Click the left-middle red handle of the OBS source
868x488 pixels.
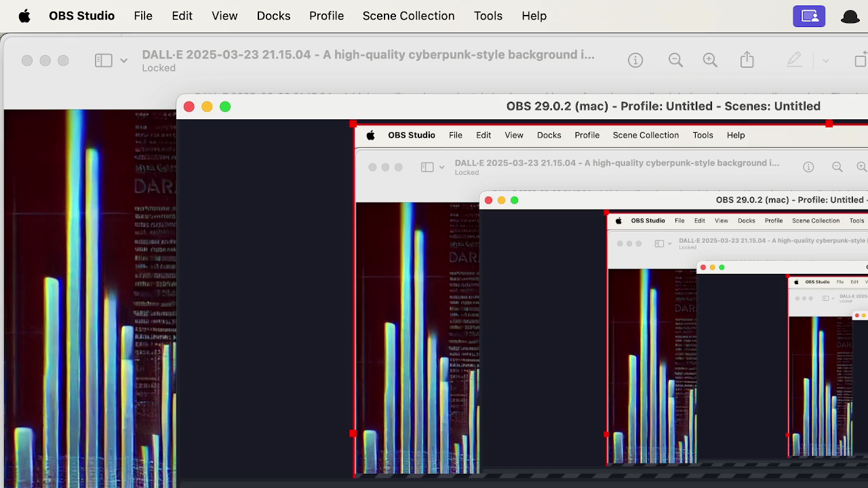coord(353,434)
